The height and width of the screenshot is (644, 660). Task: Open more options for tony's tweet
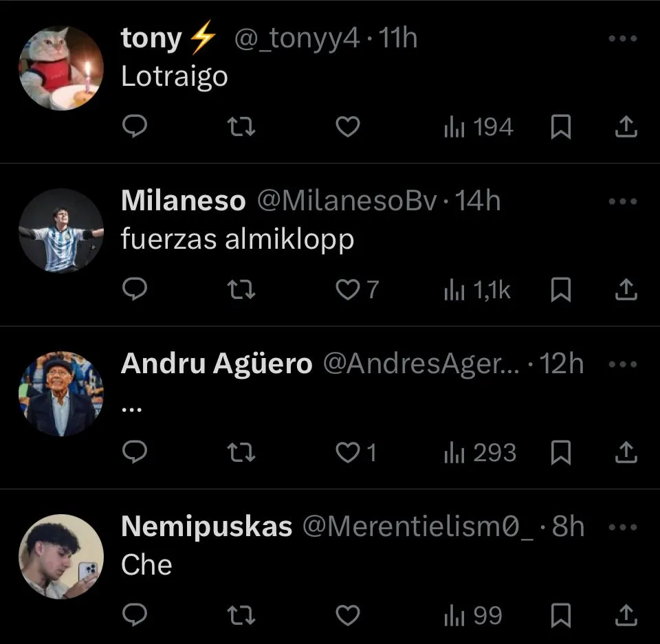(x=623, y=38)
